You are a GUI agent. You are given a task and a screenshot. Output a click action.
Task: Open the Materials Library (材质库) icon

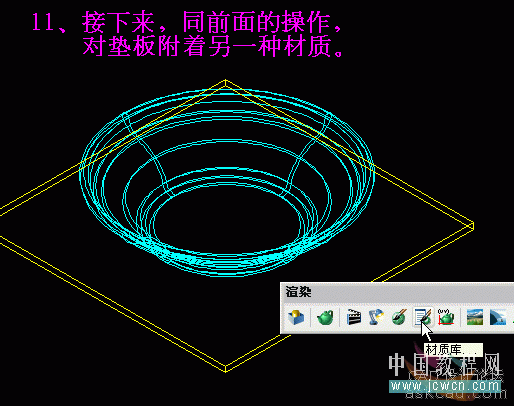423,317
